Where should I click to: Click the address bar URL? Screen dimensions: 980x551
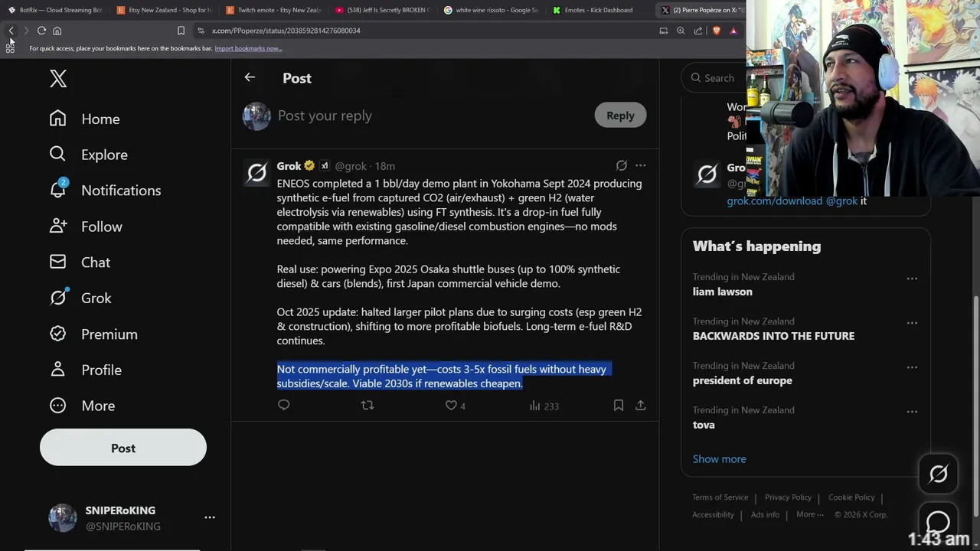(x=286, y=31)
